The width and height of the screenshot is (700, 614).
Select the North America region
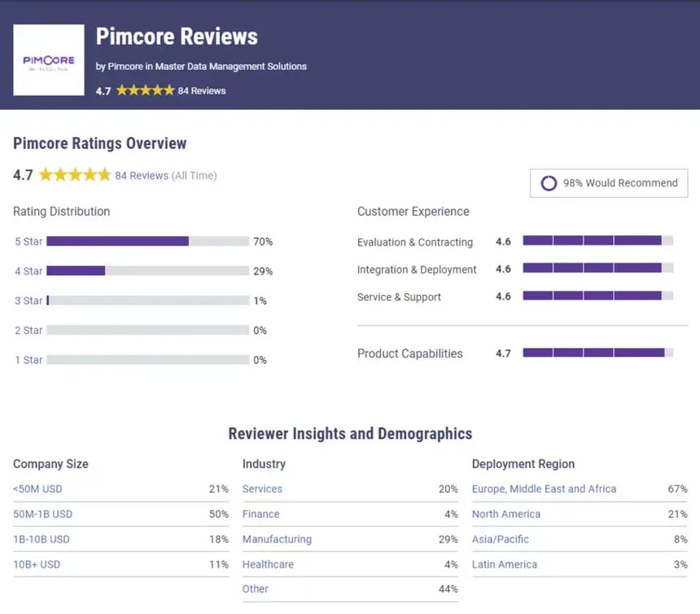pyautogui.click(x=506, y=514)
